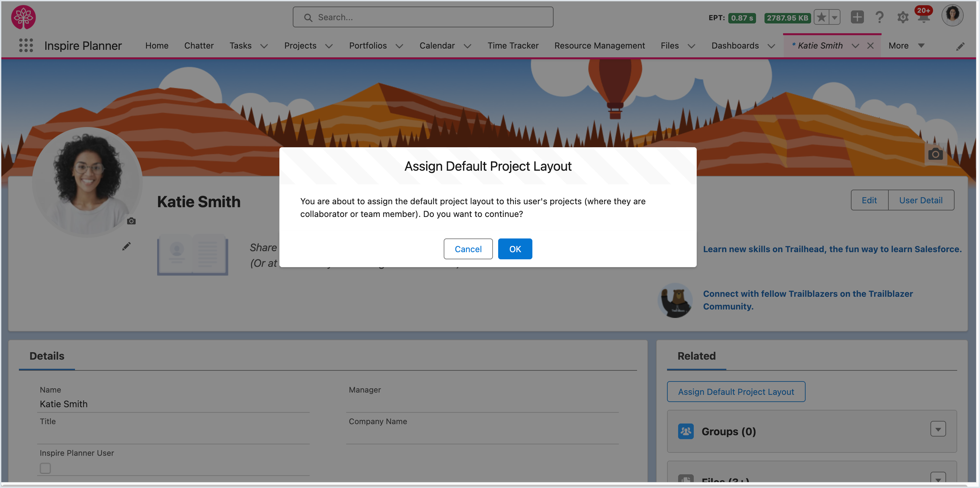Viewport: 980px width, 488px height.
Task: Click the profile photo camera icon
Action: [x=131, y=221]
